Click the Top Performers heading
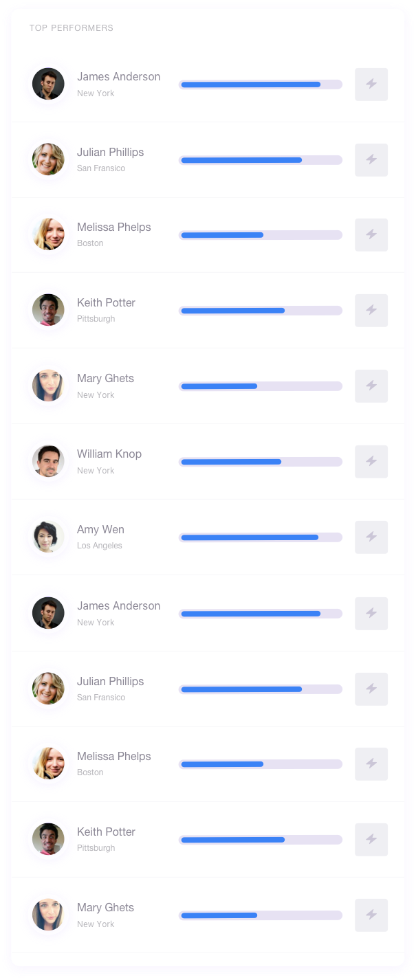The height and width of the screenshot is (980, 416). coord(72,28)
